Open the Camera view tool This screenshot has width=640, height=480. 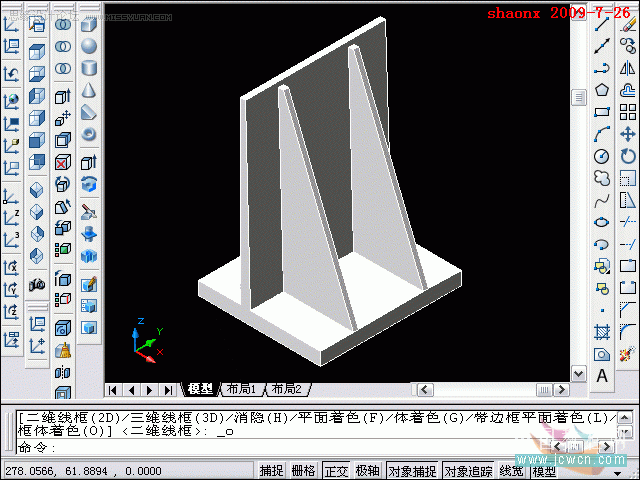click(x=37, y=284)
